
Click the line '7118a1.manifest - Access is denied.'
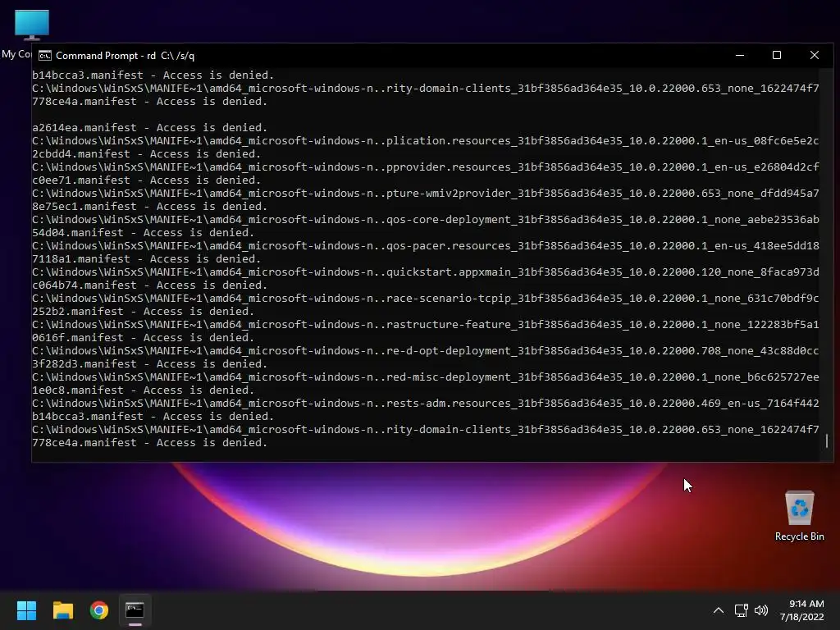pos(146,258)
